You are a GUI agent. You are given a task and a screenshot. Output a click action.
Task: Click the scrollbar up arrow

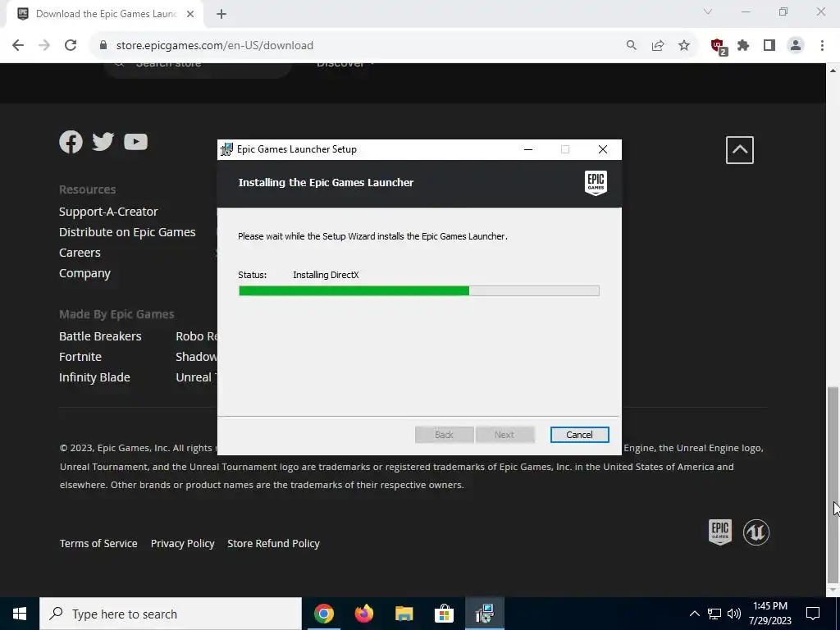[833, 71]
